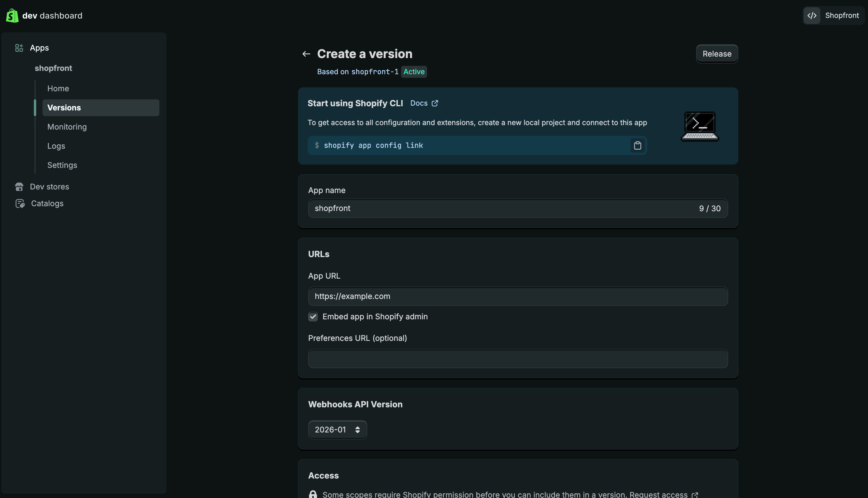
Task: Toggle Embed app in Shopify admin checkbox
Action: (x=313, y=317)
